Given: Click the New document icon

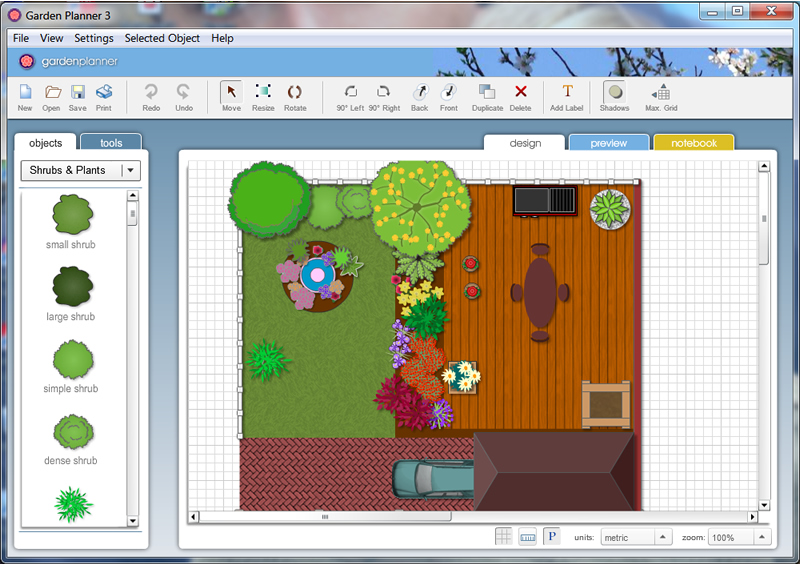Looking at the screenshot, I should [25, 97].
